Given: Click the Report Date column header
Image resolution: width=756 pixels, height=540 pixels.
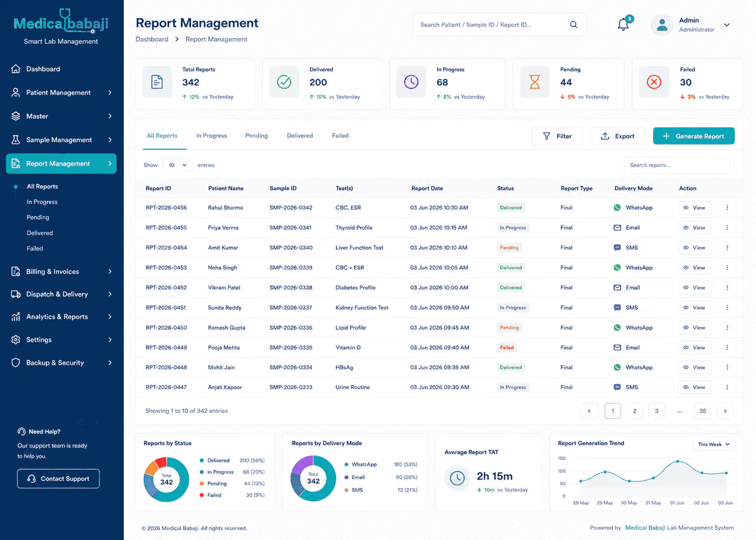Looking at the screenshot, I should coord(427,188).
